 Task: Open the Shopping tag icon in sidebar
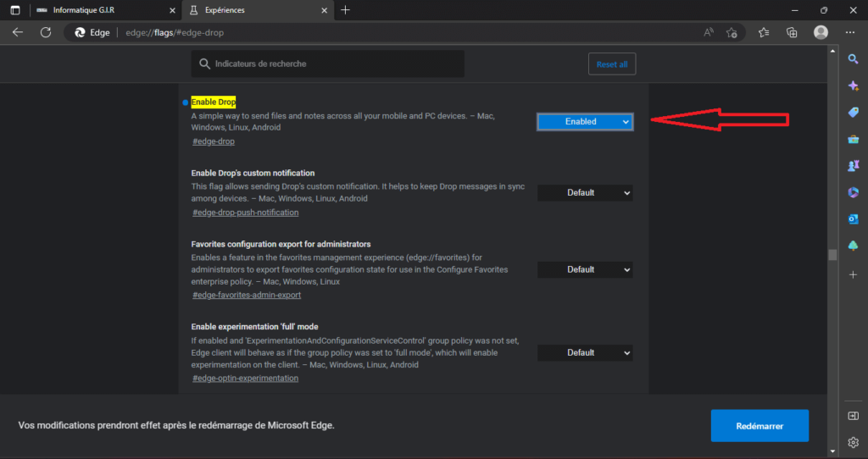pyautogui.click(x=853, y=113)
